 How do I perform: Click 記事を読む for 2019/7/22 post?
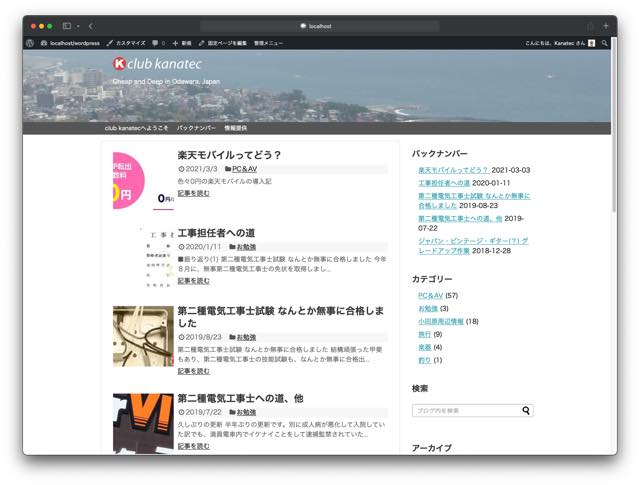pos(193,446)
